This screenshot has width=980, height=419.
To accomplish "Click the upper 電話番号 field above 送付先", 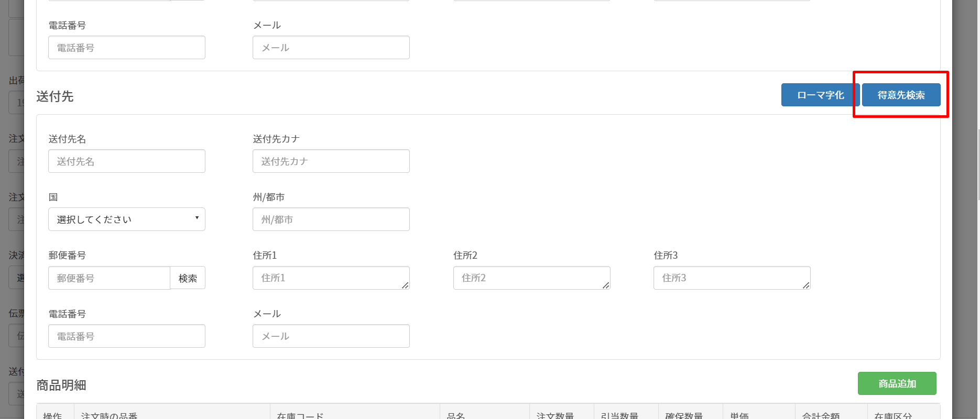I will click(127, 48).
